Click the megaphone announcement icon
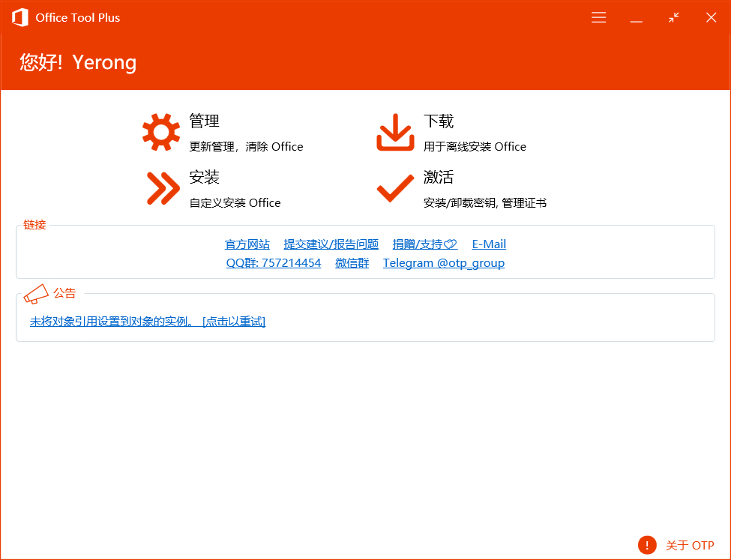 [x=36, y=294]
